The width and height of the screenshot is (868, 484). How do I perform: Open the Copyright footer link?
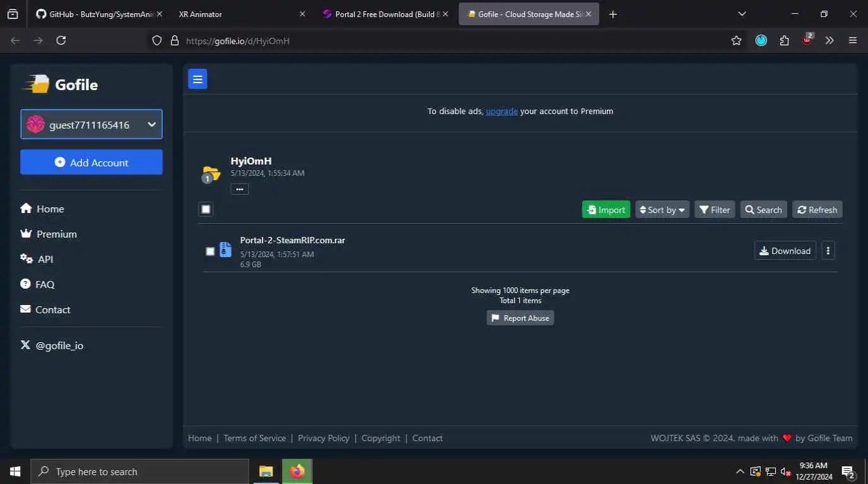381,438
